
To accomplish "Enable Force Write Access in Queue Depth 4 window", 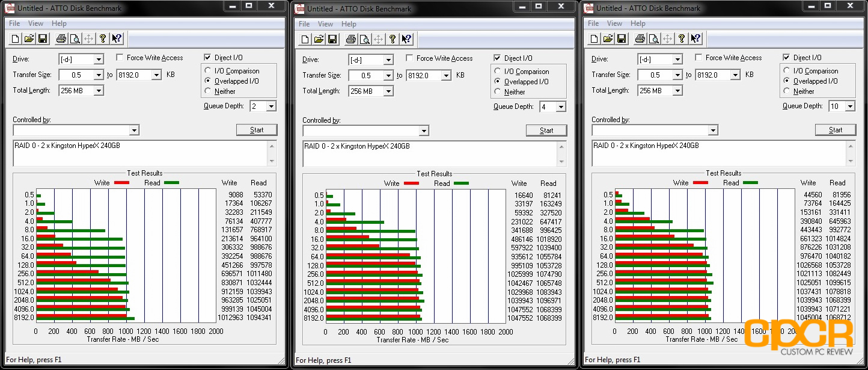I will 410,58.
